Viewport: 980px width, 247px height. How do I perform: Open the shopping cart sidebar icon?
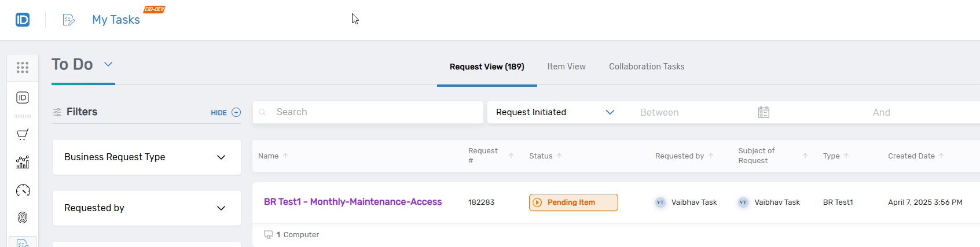click(x=23, y=135)
